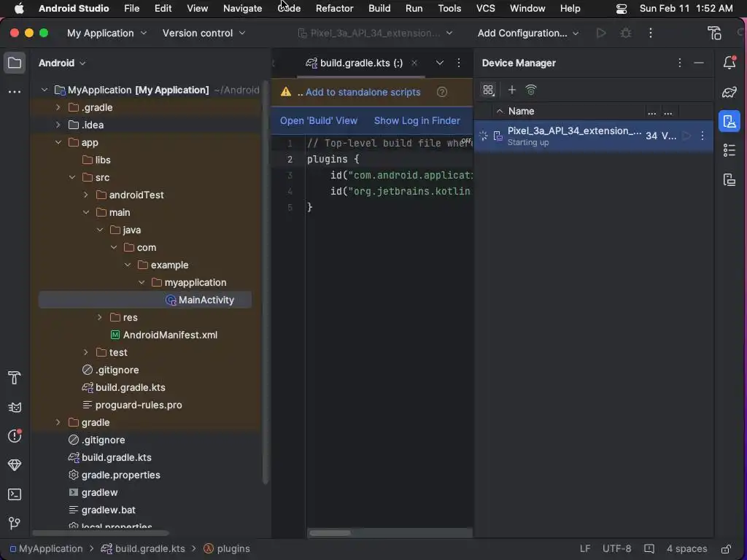The height and width of the screenshot is (560, 747).
Task: Open editor tab options three-dot menu
Action: (x=459, y=63)
